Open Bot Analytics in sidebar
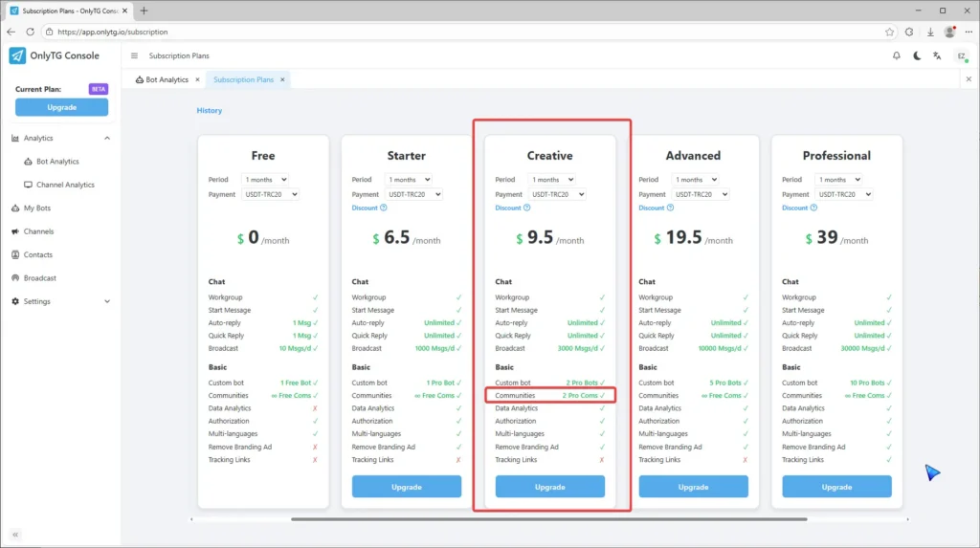980x548 pixels. [57, 162]
